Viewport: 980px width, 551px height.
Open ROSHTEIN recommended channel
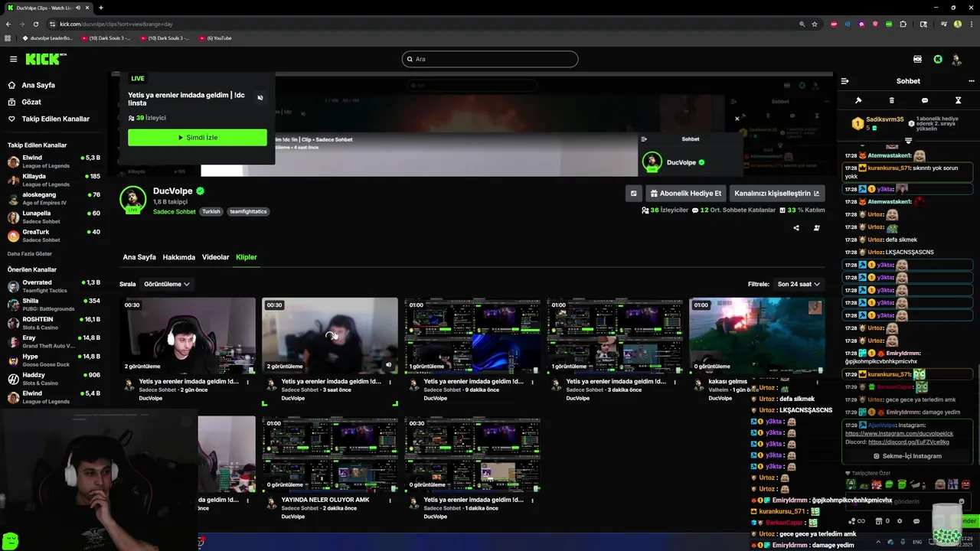[x=54, y=323]
